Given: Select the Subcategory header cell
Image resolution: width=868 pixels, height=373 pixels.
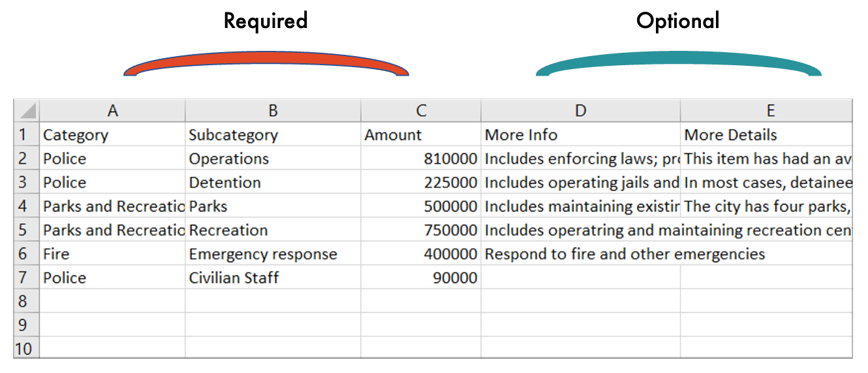Looking at the screenshot, I should pyautogui.click(x=273, y=135).
